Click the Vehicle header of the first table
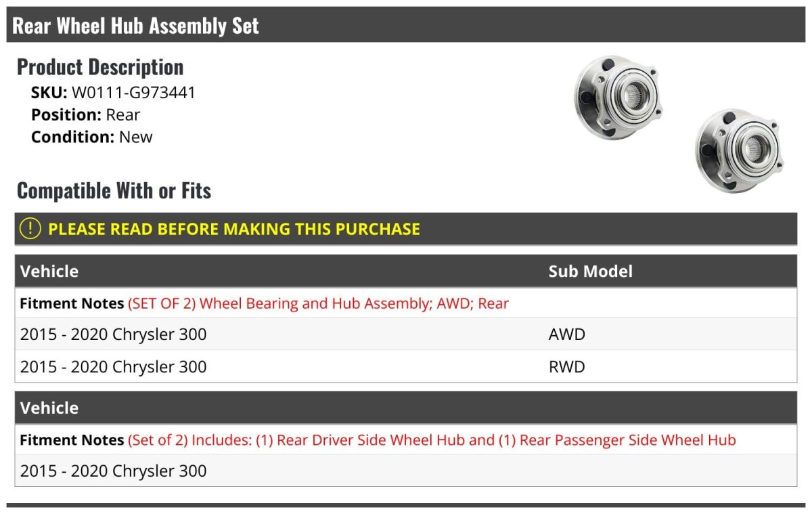This screenshot has width=812, height=514. click(49, 272)
